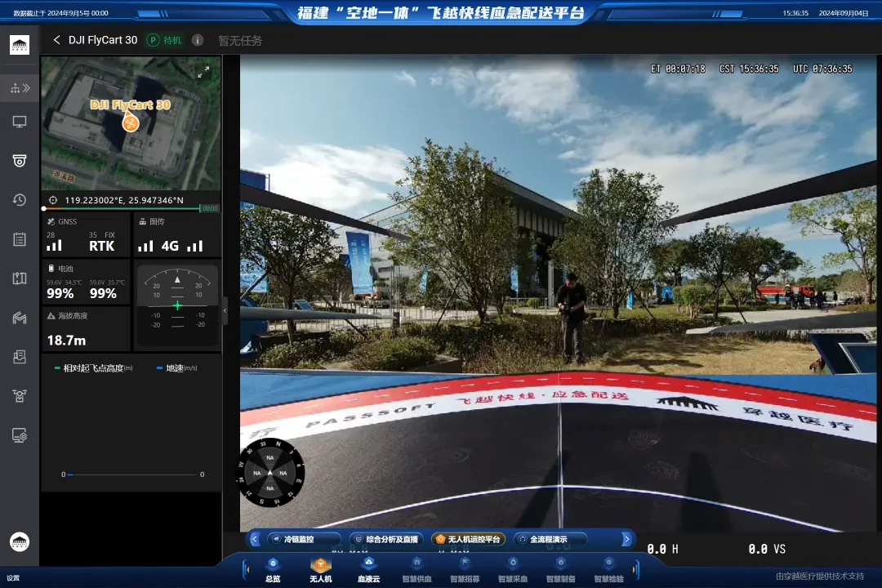Click the ET 00:07:18 elapsed time overlay
The width and height of the screenshot is (882, 588).
click(x=678, y=69)
